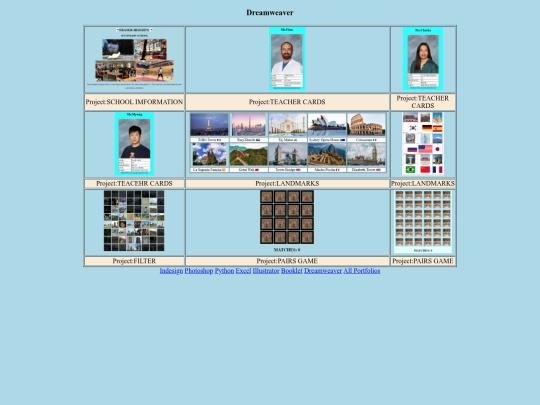Open the Indesign portfolio link
This screenshot has width=540, height=405.
(171, 271)
